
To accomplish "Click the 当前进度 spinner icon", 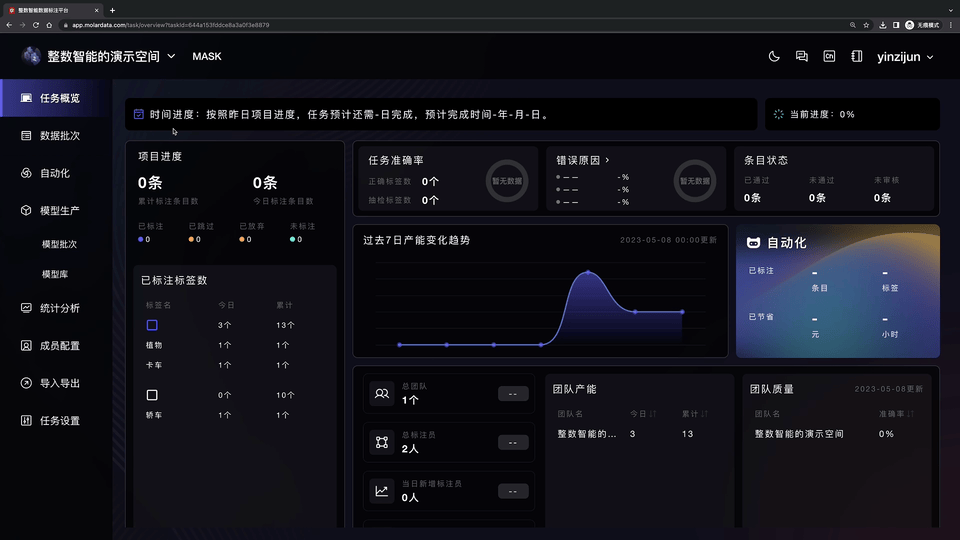I will pos(778,114).
